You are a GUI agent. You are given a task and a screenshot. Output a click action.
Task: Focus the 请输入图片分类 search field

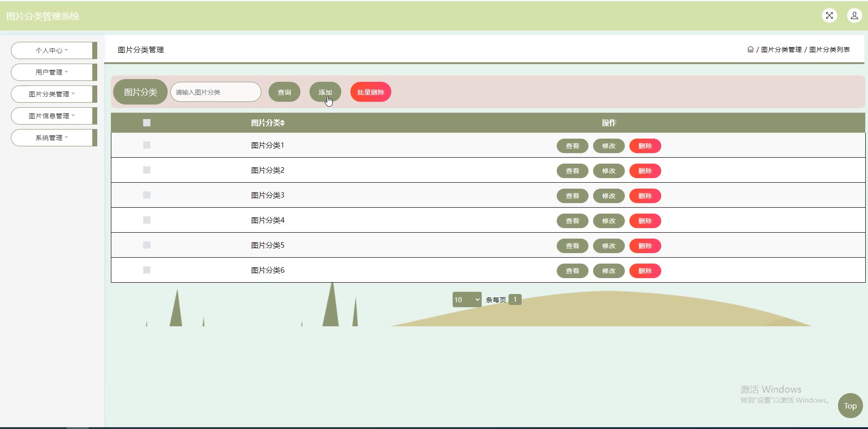click(x=216, y=92)
